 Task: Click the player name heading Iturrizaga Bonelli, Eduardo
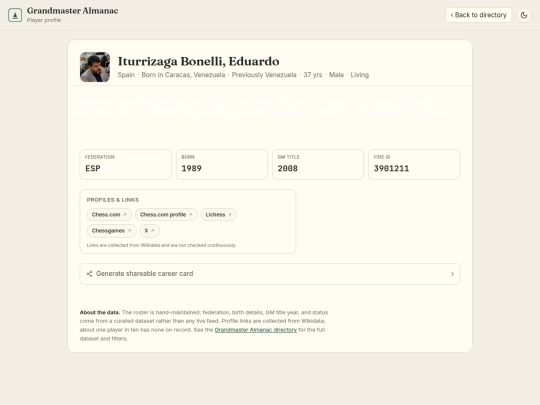coord(198,61)
